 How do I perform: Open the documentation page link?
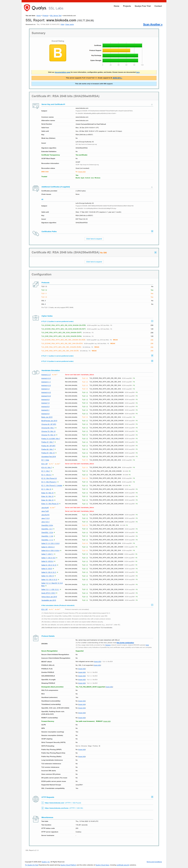63,72
